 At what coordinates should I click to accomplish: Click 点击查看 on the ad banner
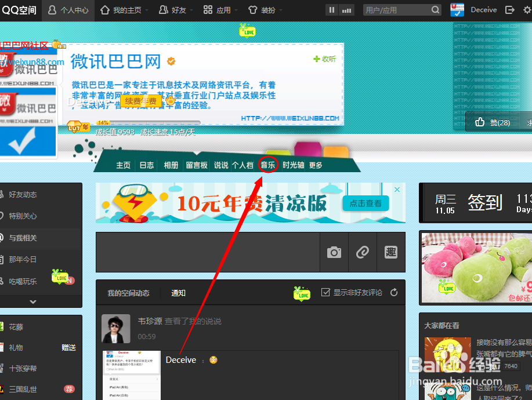(365, 203)
